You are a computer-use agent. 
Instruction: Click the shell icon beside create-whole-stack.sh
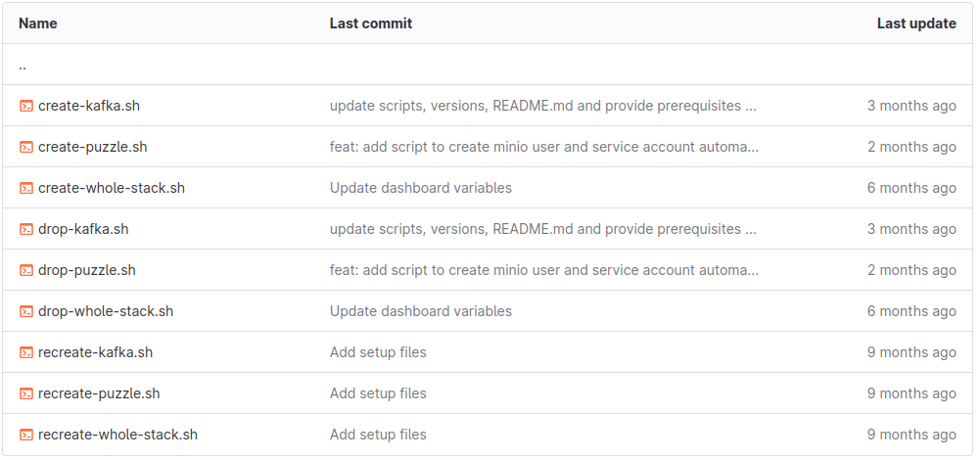pos(25,188)
